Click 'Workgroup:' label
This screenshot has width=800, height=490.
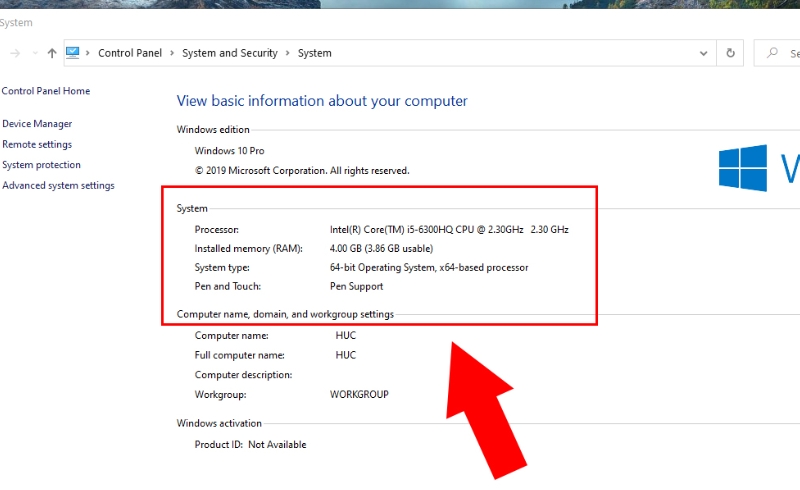(x=220, y=395)
